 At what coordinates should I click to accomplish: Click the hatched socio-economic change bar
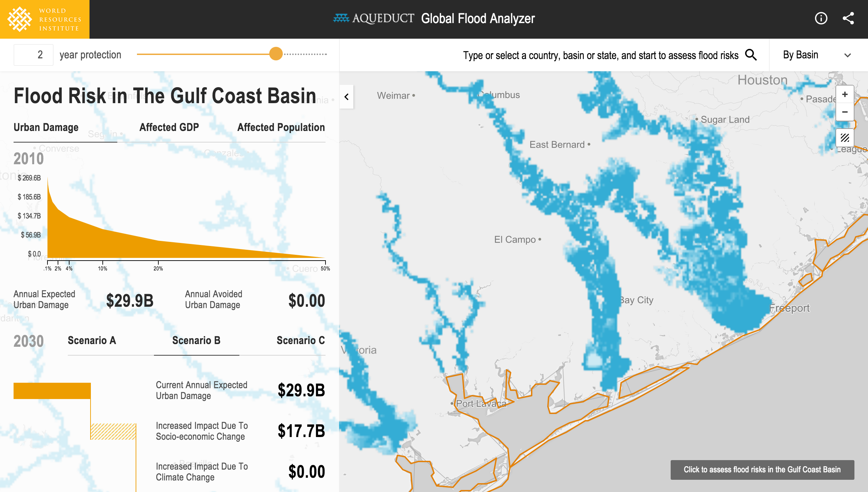113,432
